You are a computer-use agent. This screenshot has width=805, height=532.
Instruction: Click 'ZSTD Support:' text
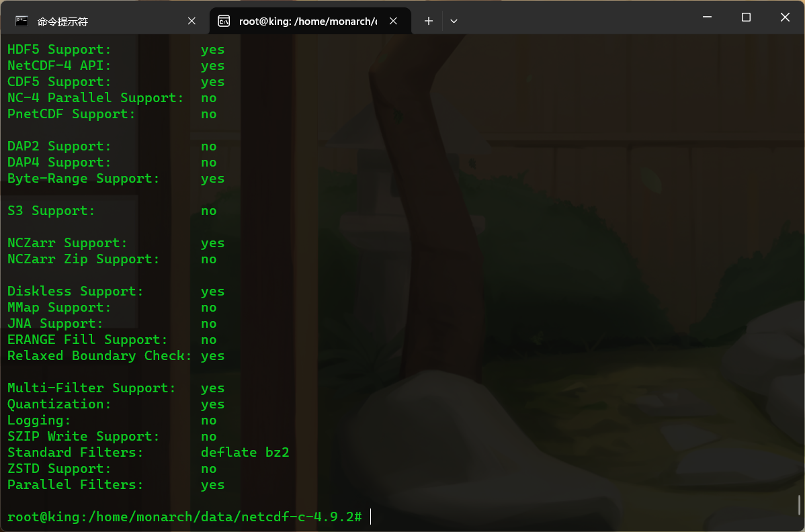click(59, 468)
